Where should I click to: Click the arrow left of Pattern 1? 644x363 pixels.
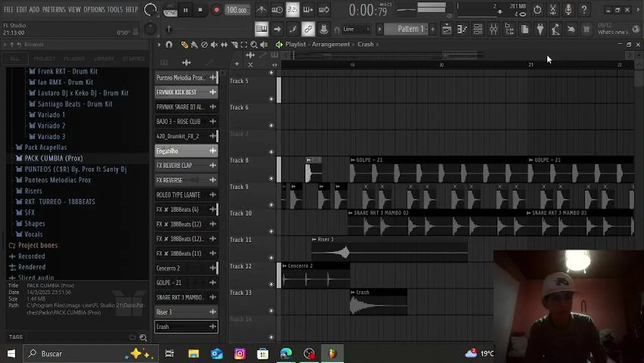point(379,29)
